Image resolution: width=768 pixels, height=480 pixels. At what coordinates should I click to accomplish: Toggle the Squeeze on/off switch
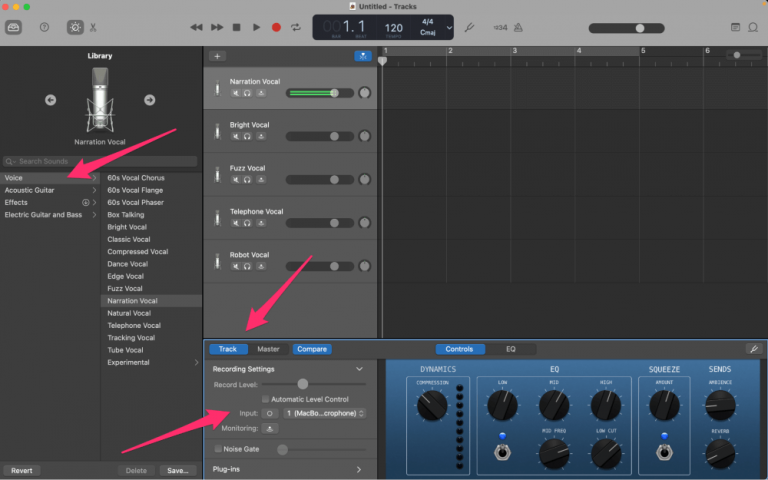point(664,452)
